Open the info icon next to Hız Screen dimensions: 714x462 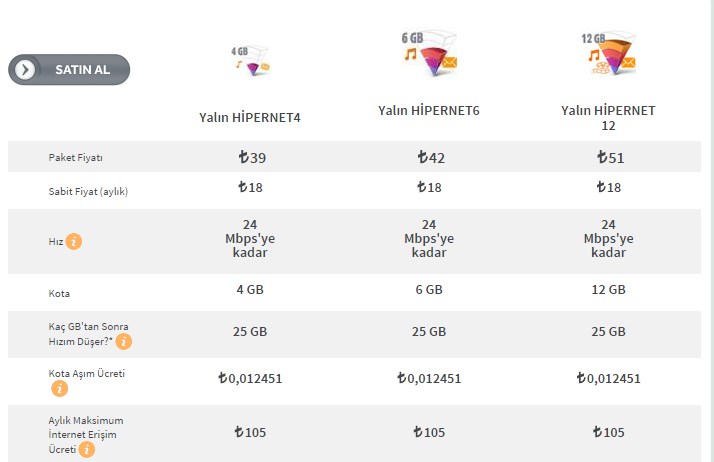click(x=74, y=241)
